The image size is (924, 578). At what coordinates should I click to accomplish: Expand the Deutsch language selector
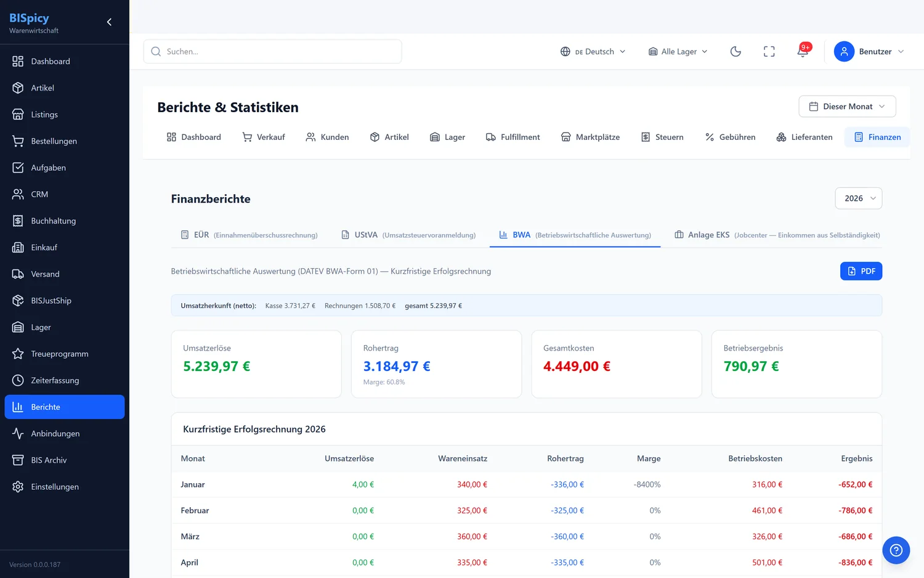(593, 52)
